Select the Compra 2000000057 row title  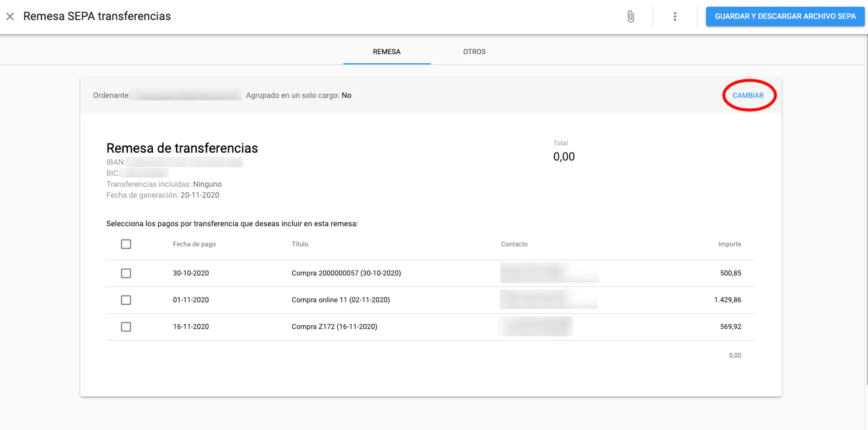tap(346, 273)
